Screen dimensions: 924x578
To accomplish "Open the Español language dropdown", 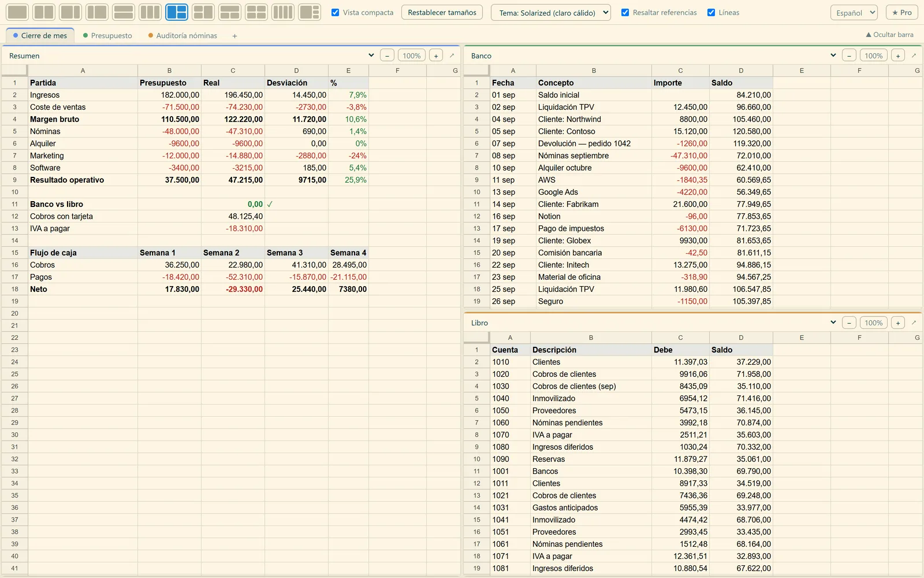I will (854, 13).
